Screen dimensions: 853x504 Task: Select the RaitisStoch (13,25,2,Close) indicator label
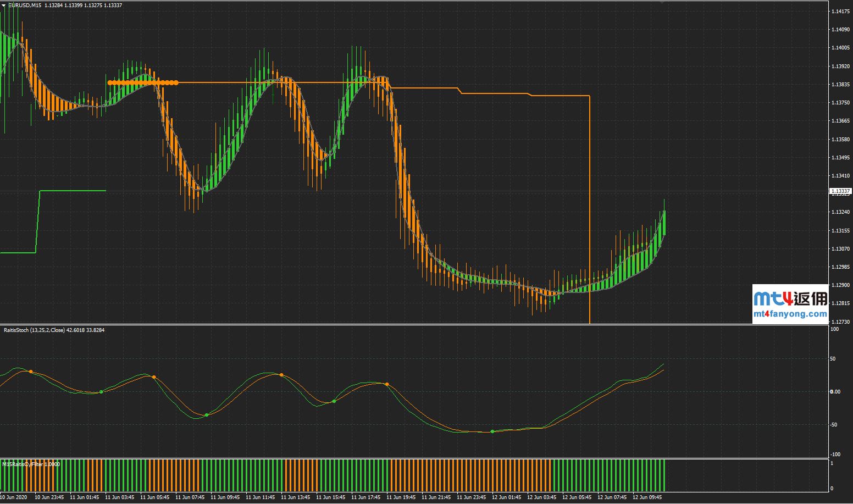34,330
